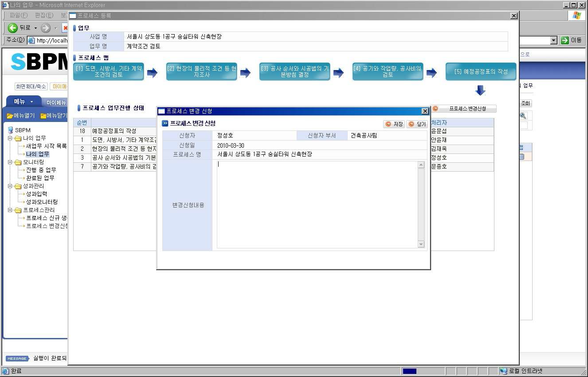Collapse the 나의 업무 tree folder
The width and height of the screenshot is (588, 377).
[x=10, y=138]
